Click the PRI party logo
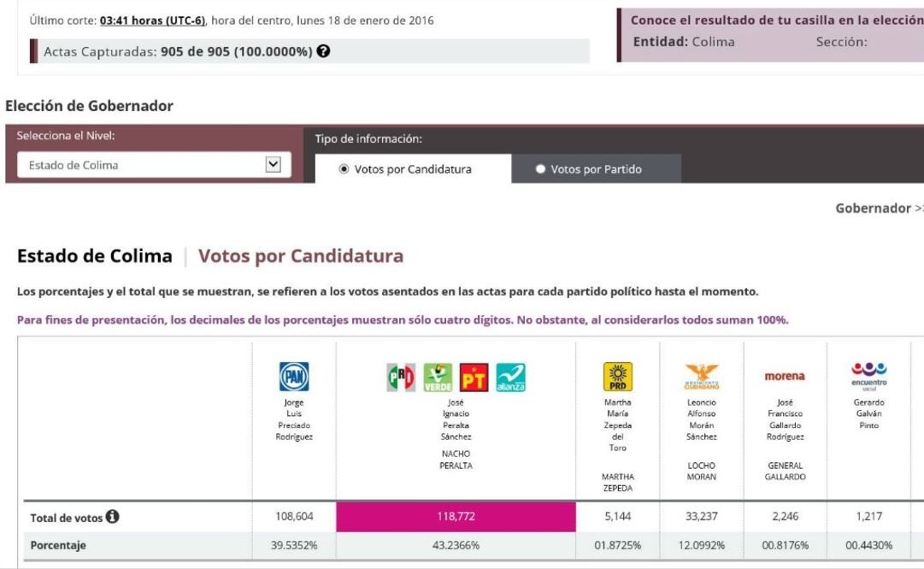924x569 pixels. pos(399,376)
